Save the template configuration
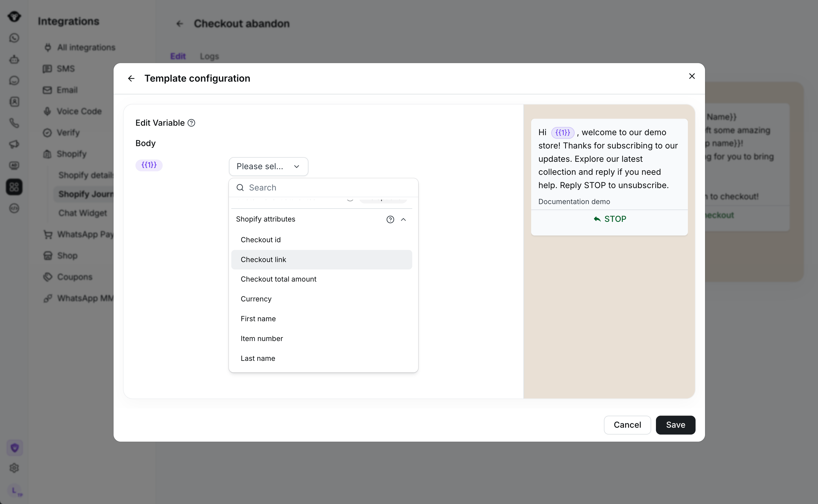Screen dimensions: 818x504 point(675,425)
